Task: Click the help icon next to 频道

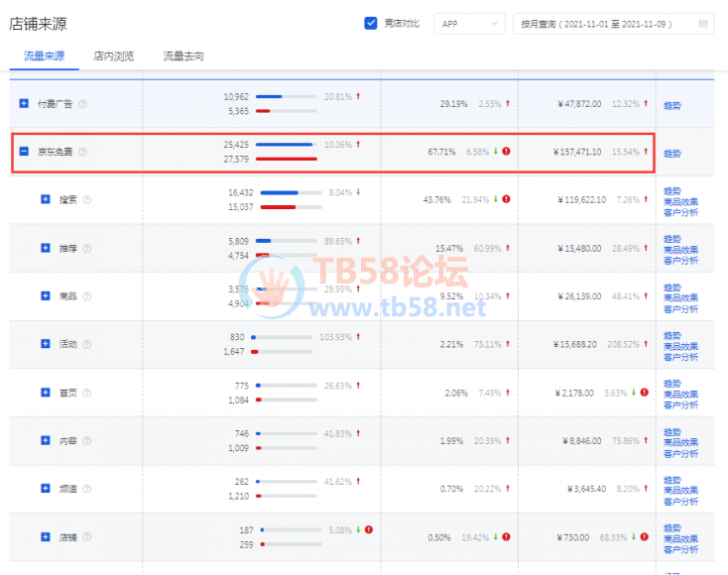Action: pos(87,489)
